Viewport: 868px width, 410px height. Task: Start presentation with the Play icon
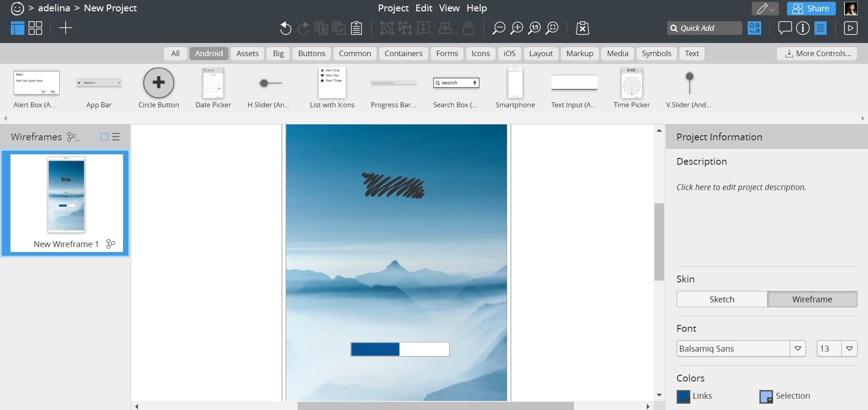click(851, 28)
